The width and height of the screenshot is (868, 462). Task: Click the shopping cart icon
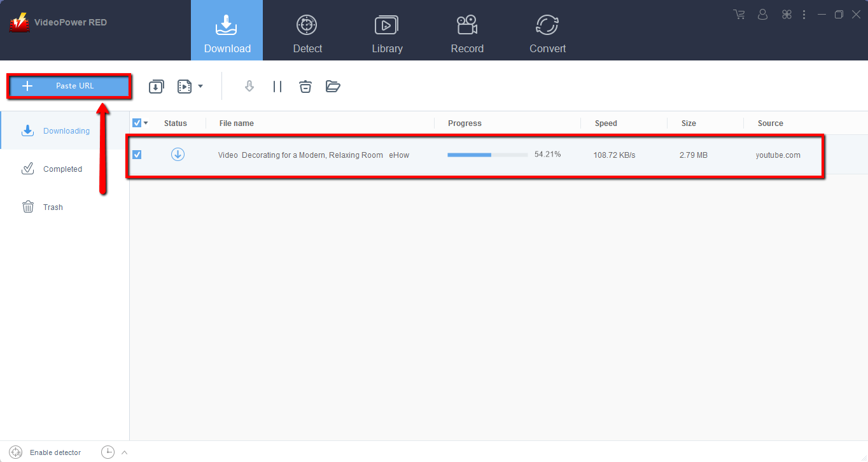pos(738,14)
